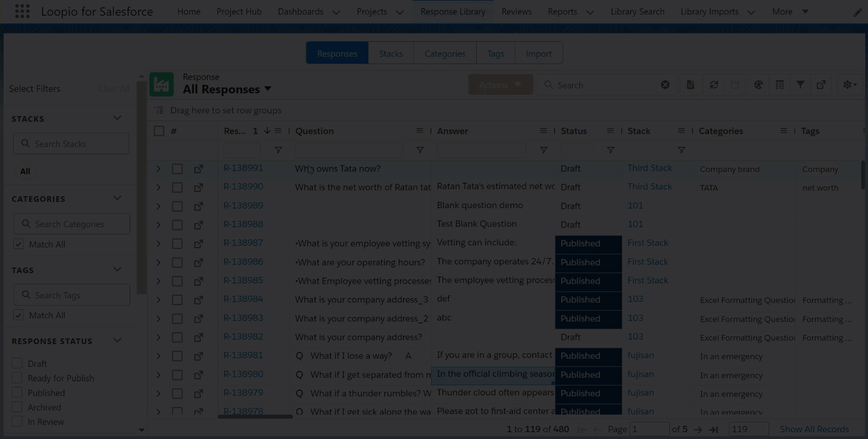Screen dimensions: 868x439
Task: Select the checkbox for row R-138990
Action: pyautogui.click(x=177, y=187)
